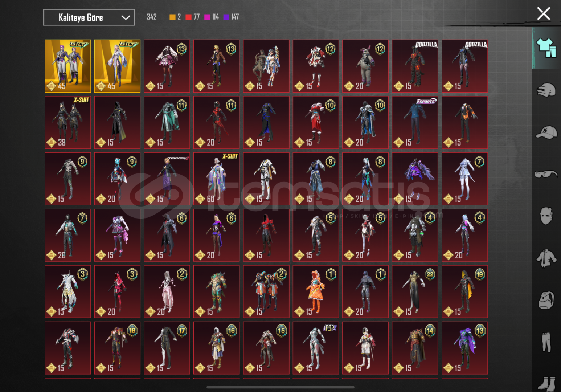Viewport: 561px width, 392px height.
Task: Select the hooded robe outfit badge 16
Action: (x=217, y=348)
